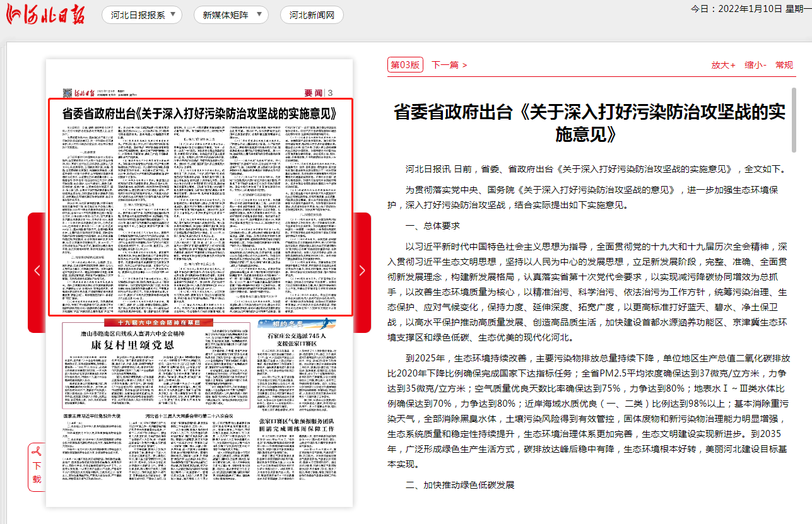
Task: Go to next page with right arrow
Action: 362,271
